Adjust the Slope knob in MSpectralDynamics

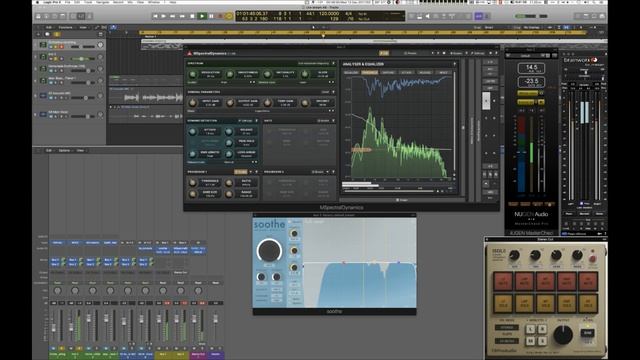click(304, 75)
